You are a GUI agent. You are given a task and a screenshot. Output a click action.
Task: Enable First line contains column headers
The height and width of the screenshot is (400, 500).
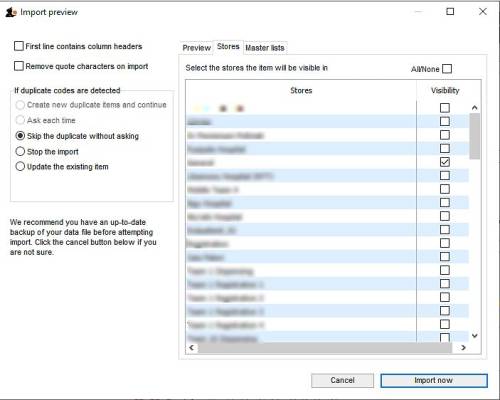(19, 46)
